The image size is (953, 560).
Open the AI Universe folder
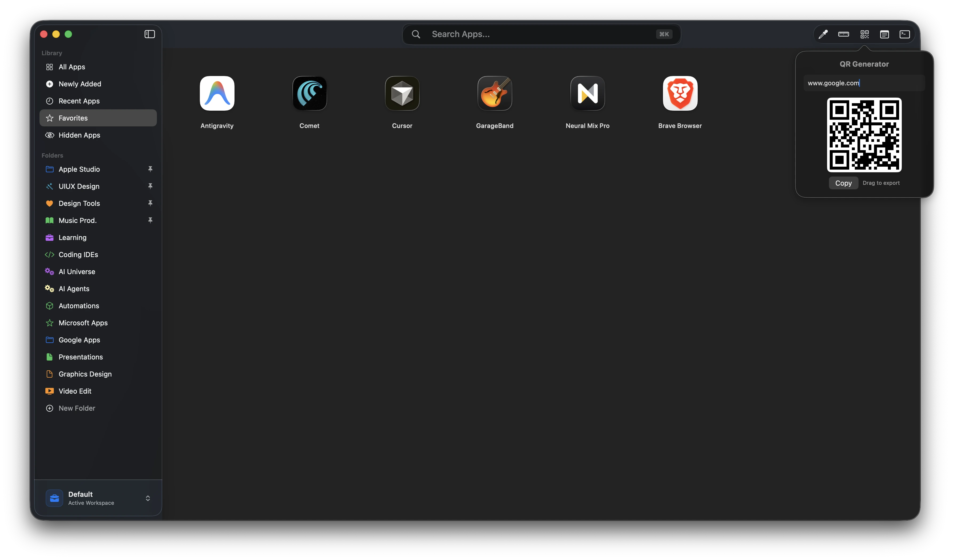pyautogui.click(x=98, y=271)
